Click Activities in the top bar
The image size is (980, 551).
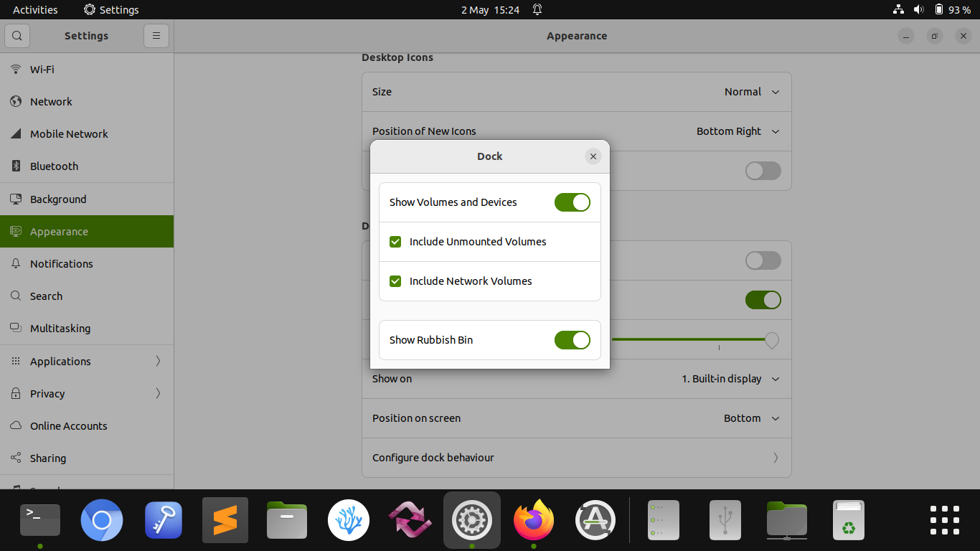(34, 9)
